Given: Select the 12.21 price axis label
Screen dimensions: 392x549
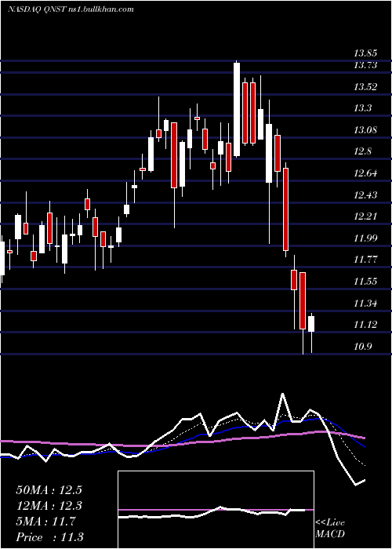Looking at the screenshot, I should point(365,216).
